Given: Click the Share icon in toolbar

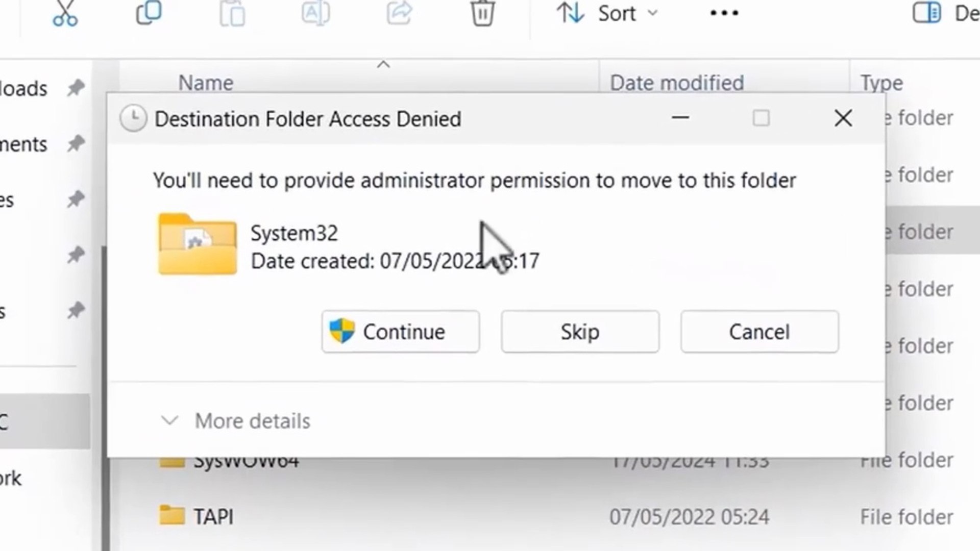Looking at the screenshot, I should click(x=399, y=13).
